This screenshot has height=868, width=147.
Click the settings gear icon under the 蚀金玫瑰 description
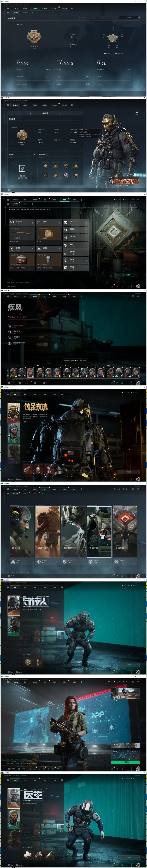25,422
